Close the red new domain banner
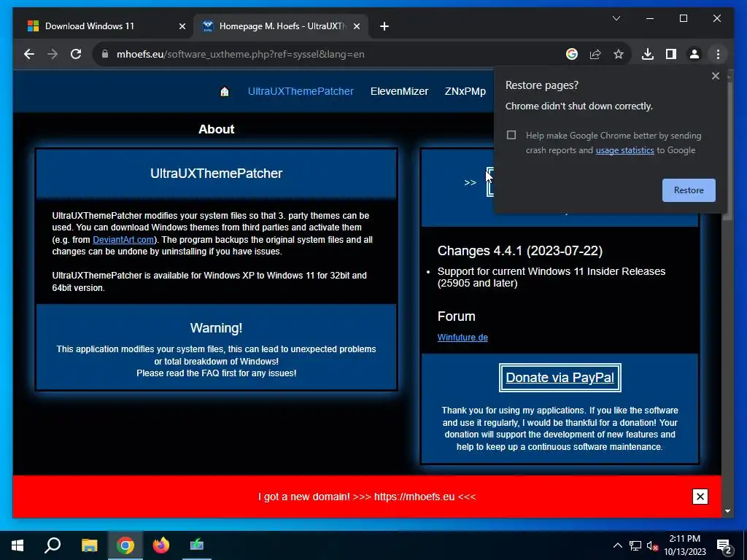The width and height of the screenshot is (747, 560). coord(700,497)
